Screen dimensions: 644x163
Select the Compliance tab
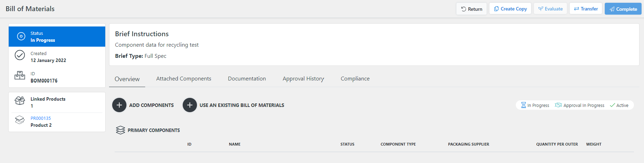(355, 79)
